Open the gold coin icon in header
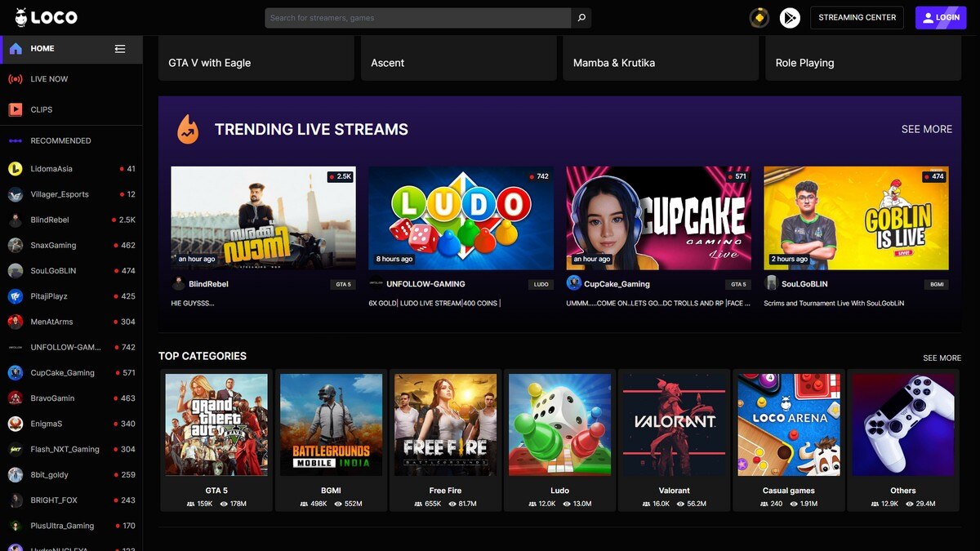 coord(759,17)
